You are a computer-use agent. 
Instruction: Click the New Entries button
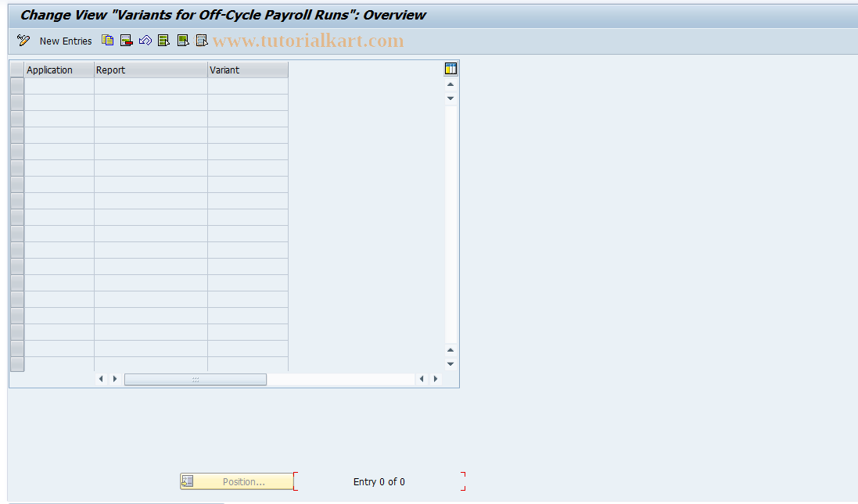click(x=66, y=41)
